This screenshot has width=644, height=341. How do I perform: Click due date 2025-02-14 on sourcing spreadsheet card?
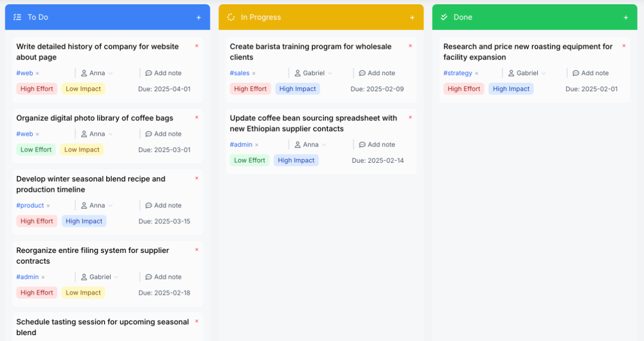point(378,161)
